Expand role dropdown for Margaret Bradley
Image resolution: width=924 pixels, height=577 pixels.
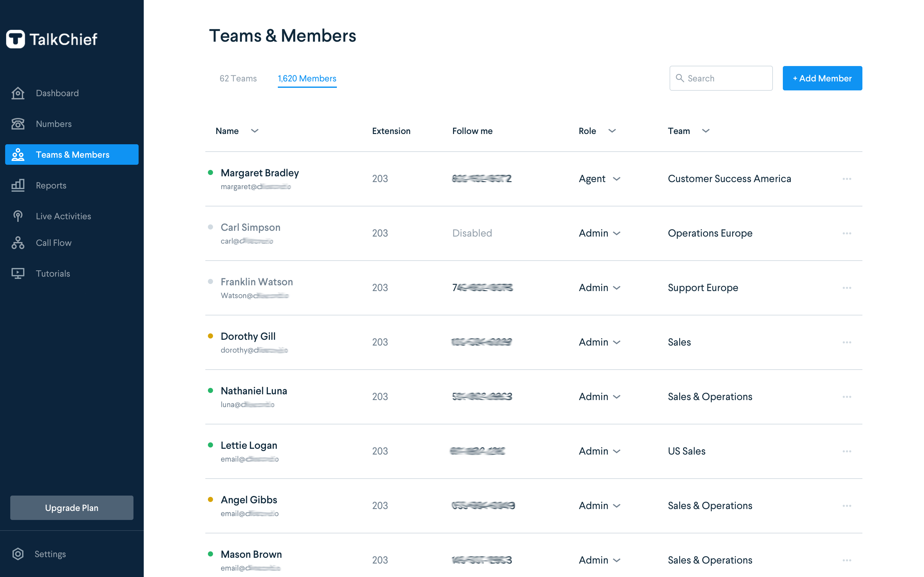616,179
